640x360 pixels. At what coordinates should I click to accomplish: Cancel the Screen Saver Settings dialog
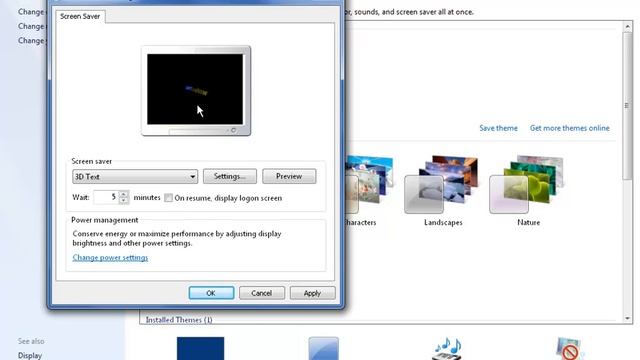point(262,293)
